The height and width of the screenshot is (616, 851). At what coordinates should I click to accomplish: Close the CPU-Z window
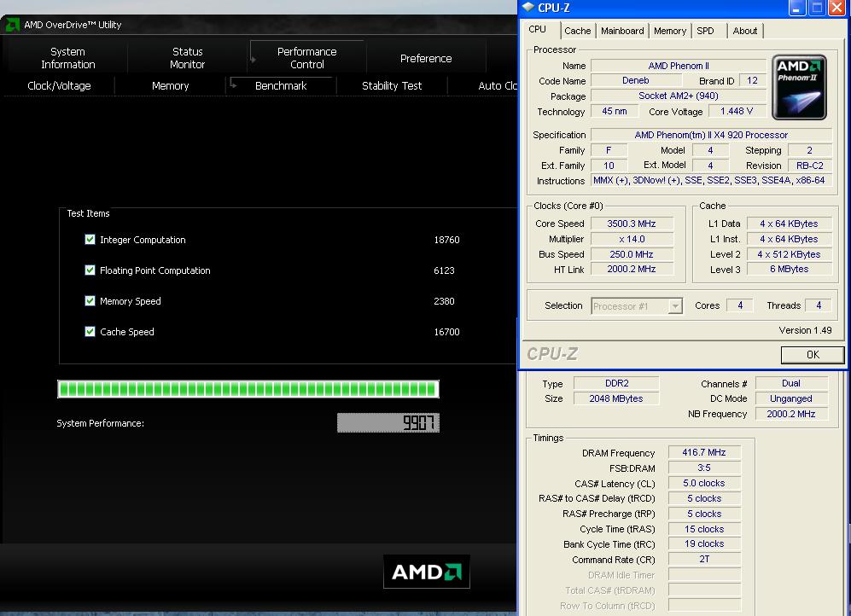click(x=836, y=8)
